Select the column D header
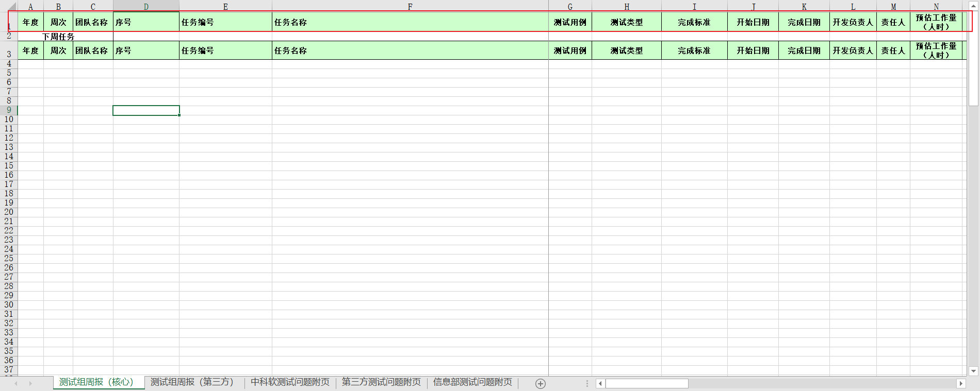980x391 pixels. coord(146,7)
